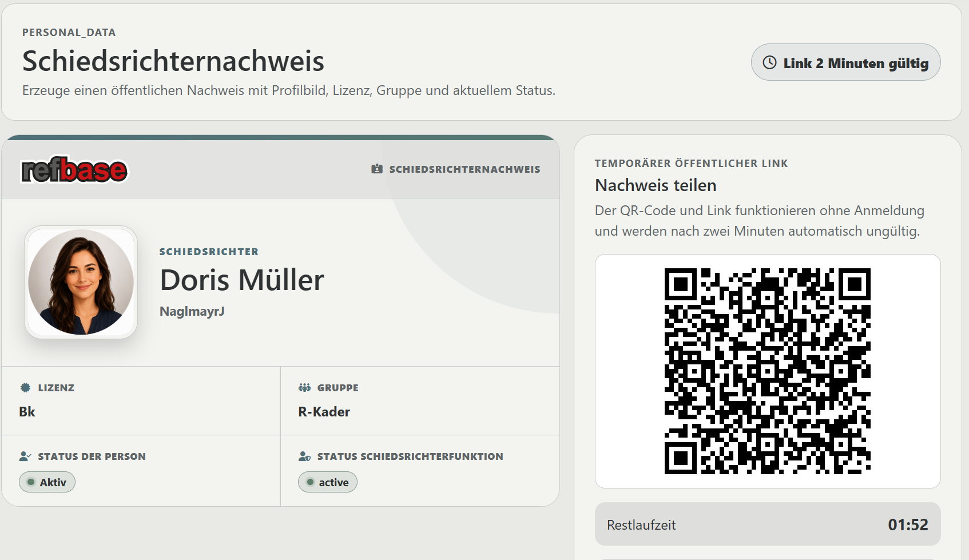Click the Link 2 Minuten gültig badge

click(x=845, y=62)
